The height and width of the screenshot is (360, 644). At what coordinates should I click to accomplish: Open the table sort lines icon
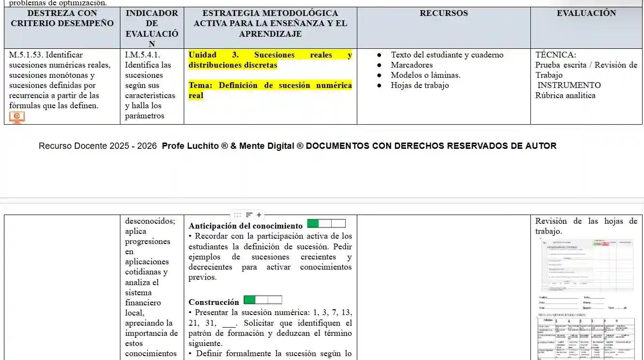pyautogui.click(x=249, y=215)
